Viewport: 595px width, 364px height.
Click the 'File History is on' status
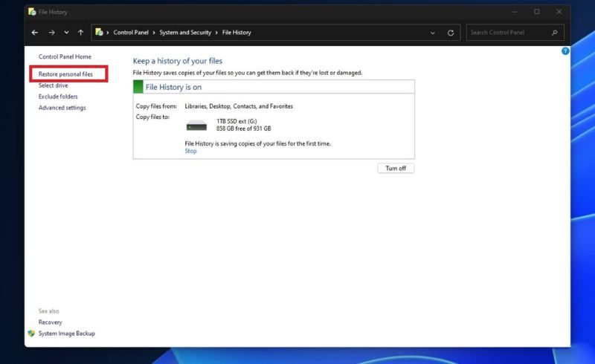click(173, 87)
